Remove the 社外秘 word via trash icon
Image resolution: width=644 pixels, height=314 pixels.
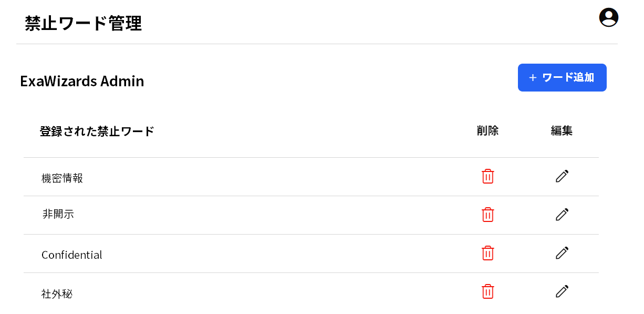487,291
